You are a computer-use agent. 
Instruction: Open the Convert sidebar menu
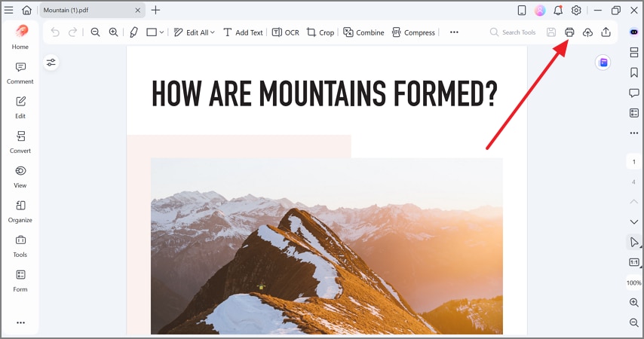(20, 142)
